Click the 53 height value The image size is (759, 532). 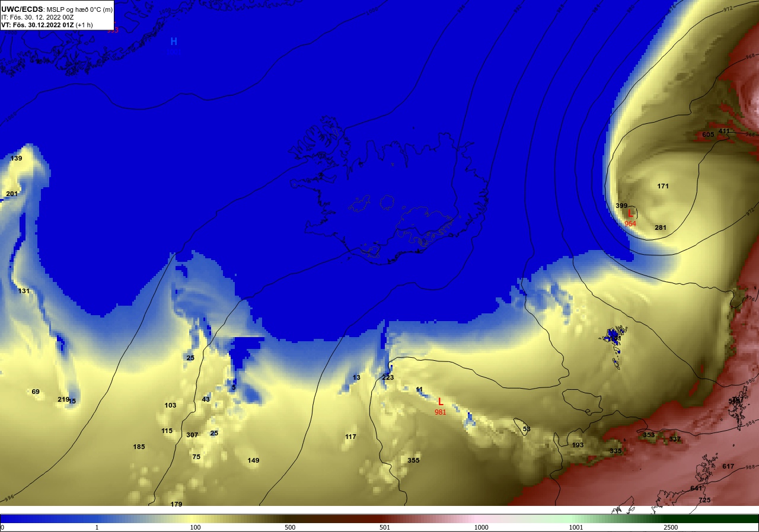coord(527,430)
